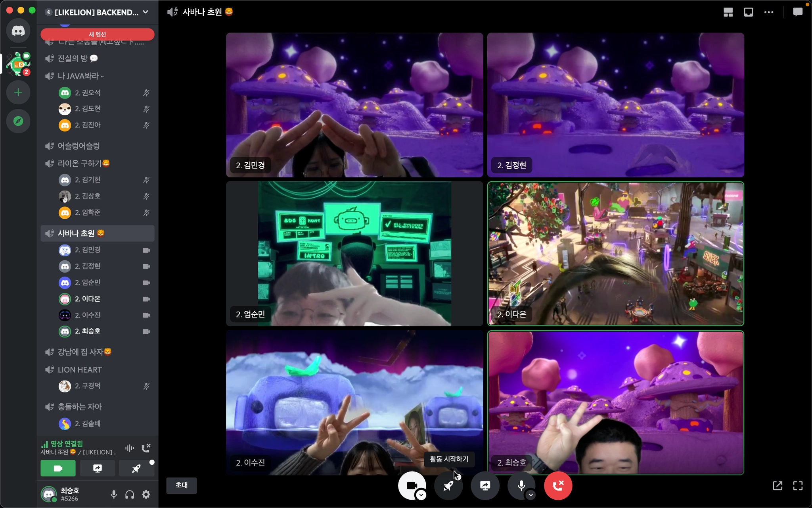Open user settings gear icon
Screen dimensions: 812x508
[146, 495]
